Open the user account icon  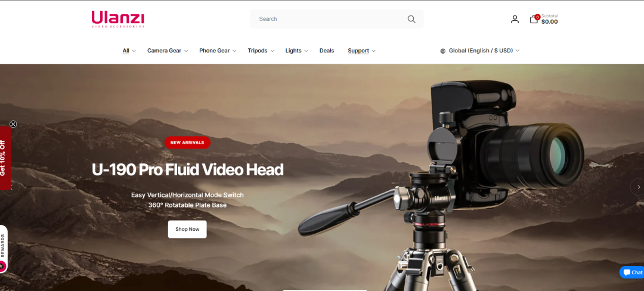point(515,19)
